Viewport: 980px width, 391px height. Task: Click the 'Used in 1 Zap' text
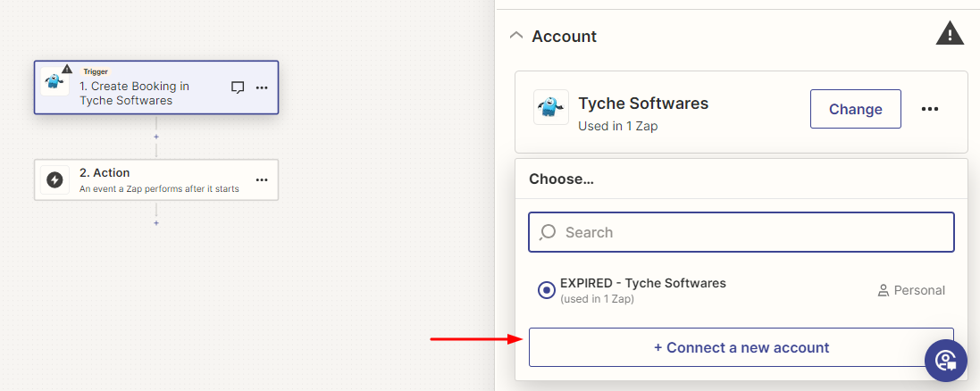[x=618, y=126]
